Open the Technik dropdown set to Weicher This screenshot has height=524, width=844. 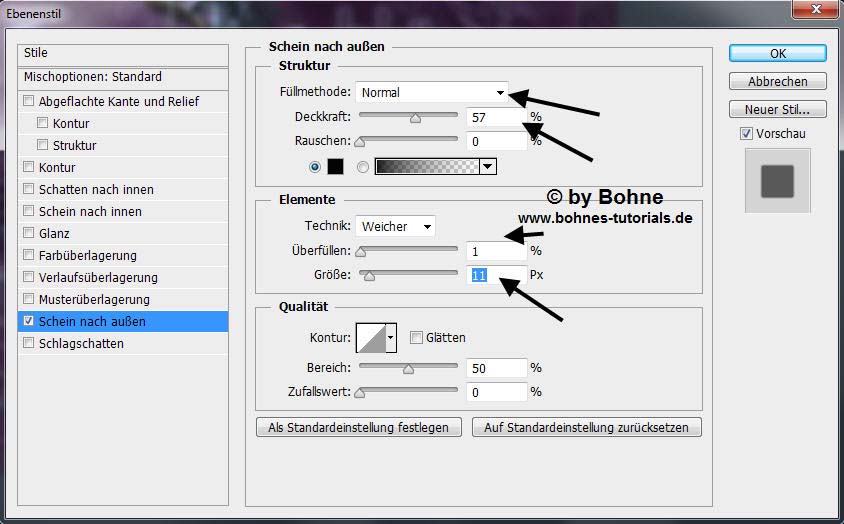(x=395, y=227)
